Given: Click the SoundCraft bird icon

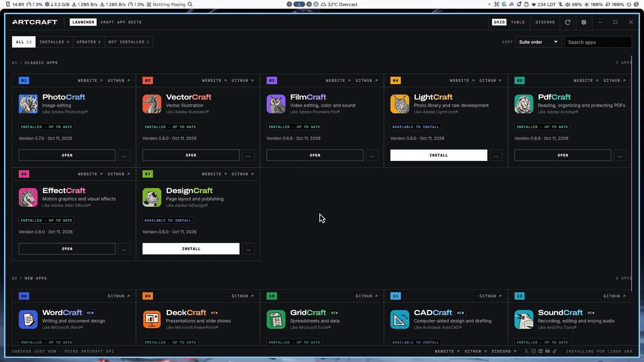Looking at the screenshot, I should (x=524, y=319).
